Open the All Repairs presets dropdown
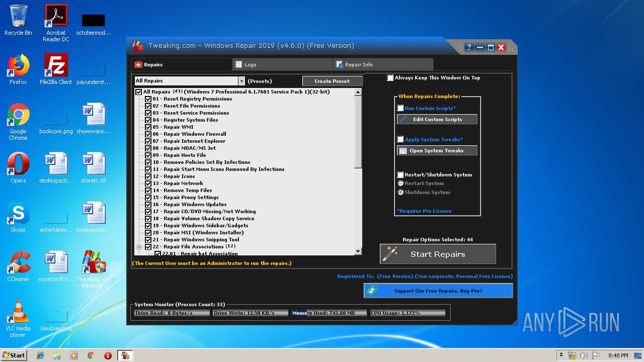 coord(242,81)
